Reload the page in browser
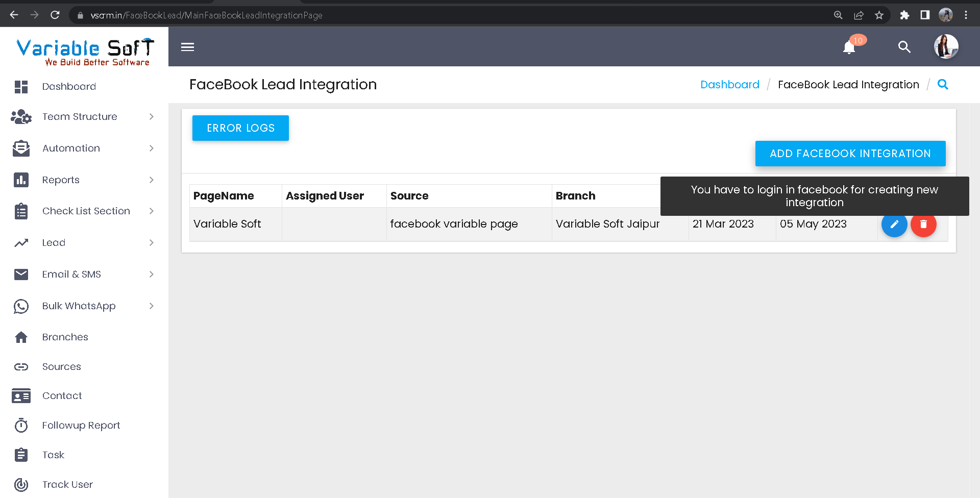Image resolution: width=980 pixels, height=498 pixels. (55, 15)
